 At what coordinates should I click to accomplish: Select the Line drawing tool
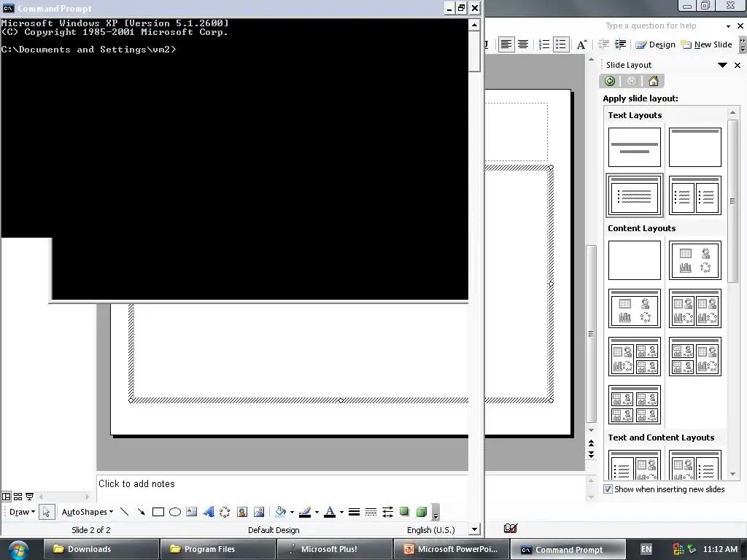(124, 512)
